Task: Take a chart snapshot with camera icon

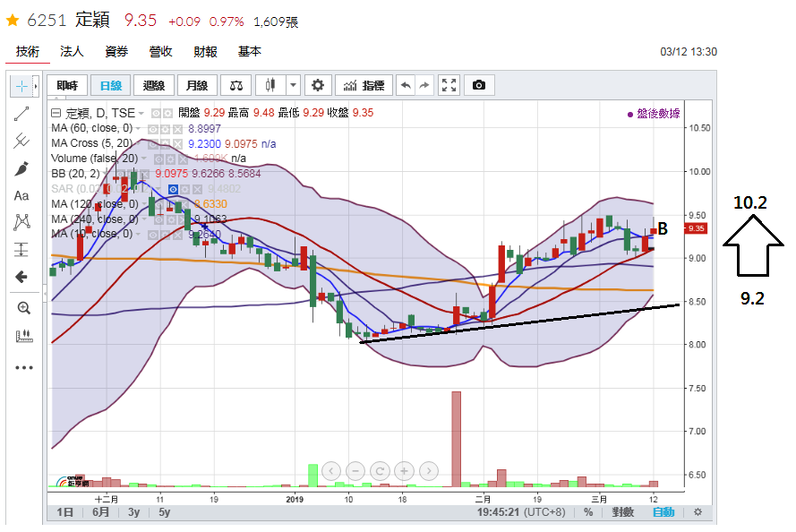Action: [479, 85]
